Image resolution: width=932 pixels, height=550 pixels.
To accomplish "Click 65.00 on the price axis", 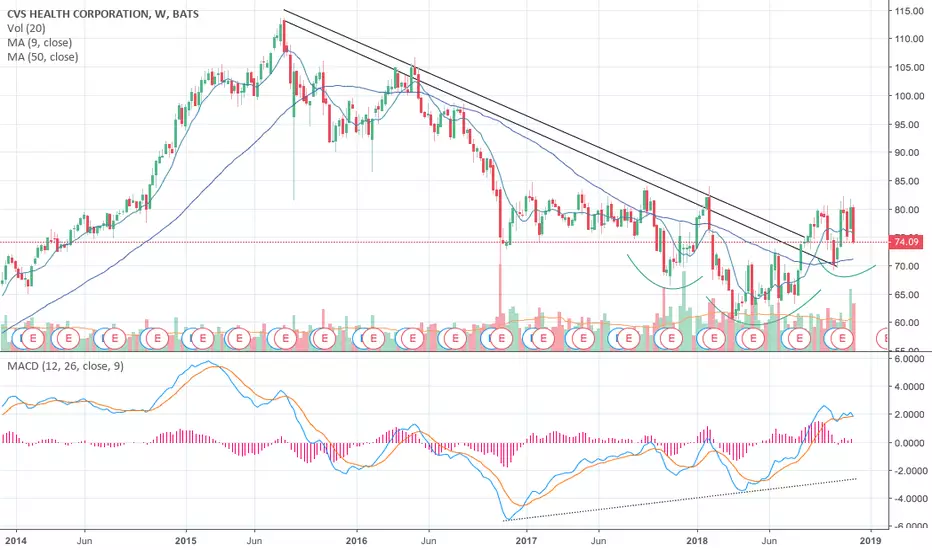I will click(x=909, y=295).
